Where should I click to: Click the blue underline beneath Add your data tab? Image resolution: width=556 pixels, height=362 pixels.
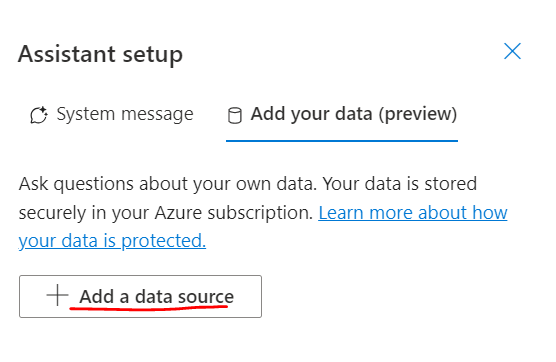point(342,141)
